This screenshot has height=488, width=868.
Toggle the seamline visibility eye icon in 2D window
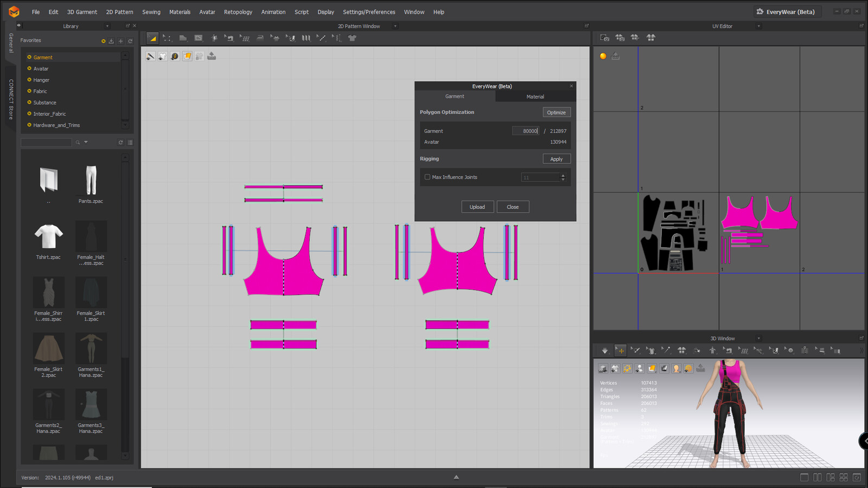150,56
